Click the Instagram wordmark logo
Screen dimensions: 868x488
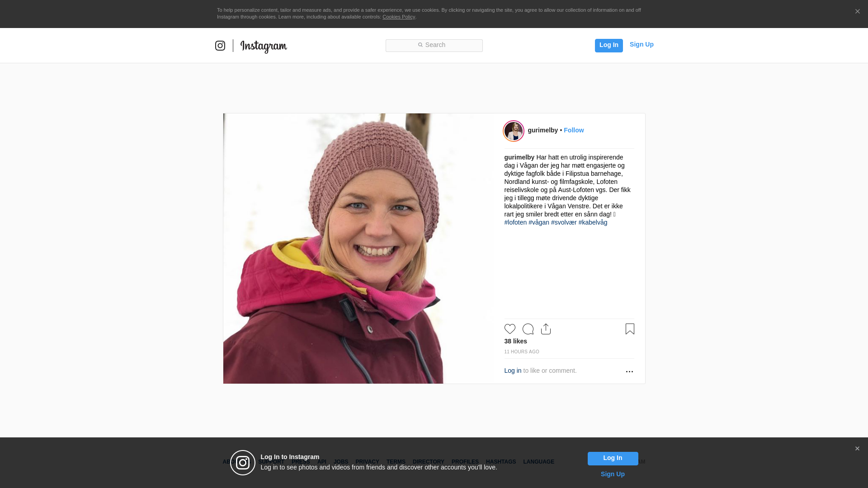pyautogui.click(x=264, y=46)
